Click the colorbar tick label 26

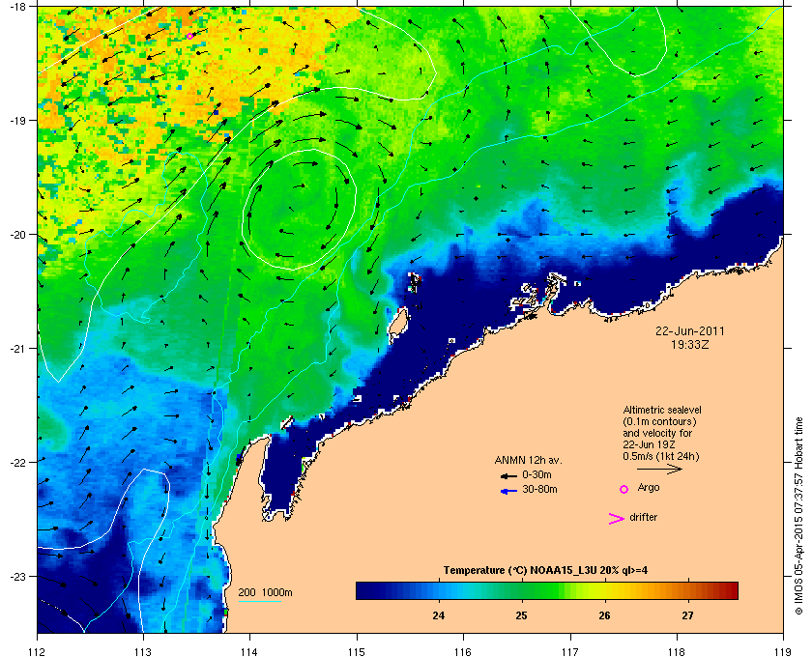pyautogui.click(x=604, y=615)
